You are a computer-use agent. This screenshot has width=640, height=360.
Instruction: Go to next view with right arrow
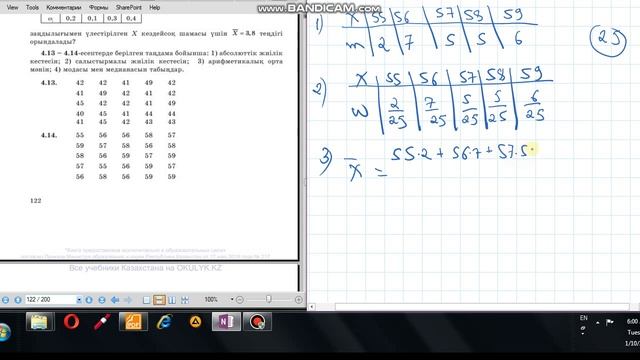point(128,300)
